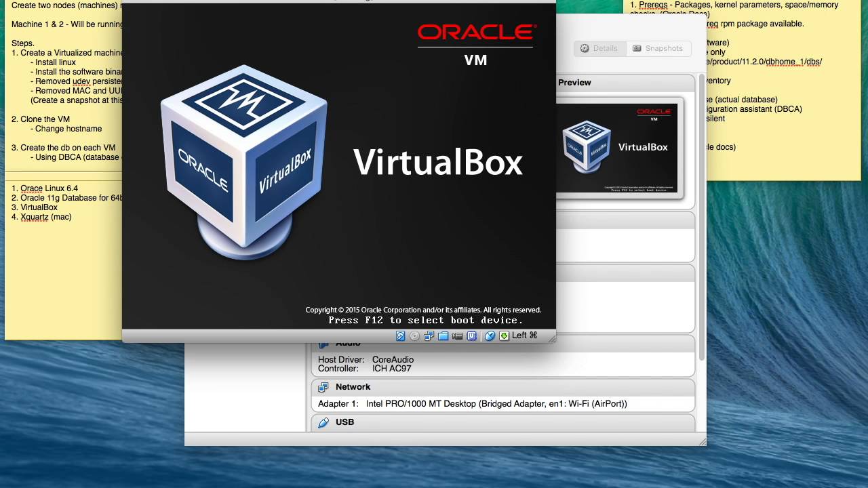
Task: Click the mouse integration icon in status bar
Action: tap(490, 335)
